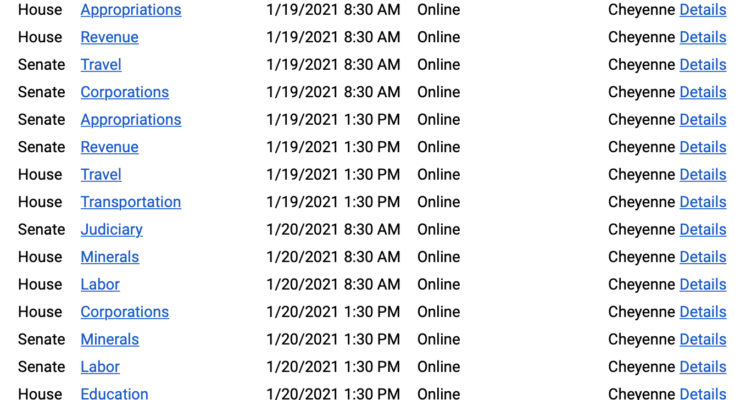Click the Senate Labor committee link
735x400 pixels.
(100, 367)
